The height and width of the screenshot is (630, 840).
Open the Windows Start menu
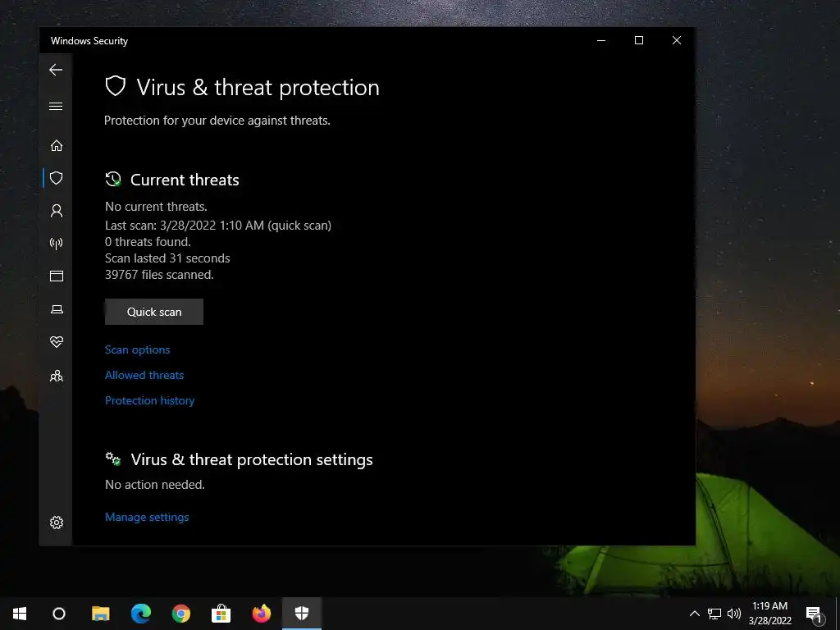pyautogui.click(x=20, y=614)
